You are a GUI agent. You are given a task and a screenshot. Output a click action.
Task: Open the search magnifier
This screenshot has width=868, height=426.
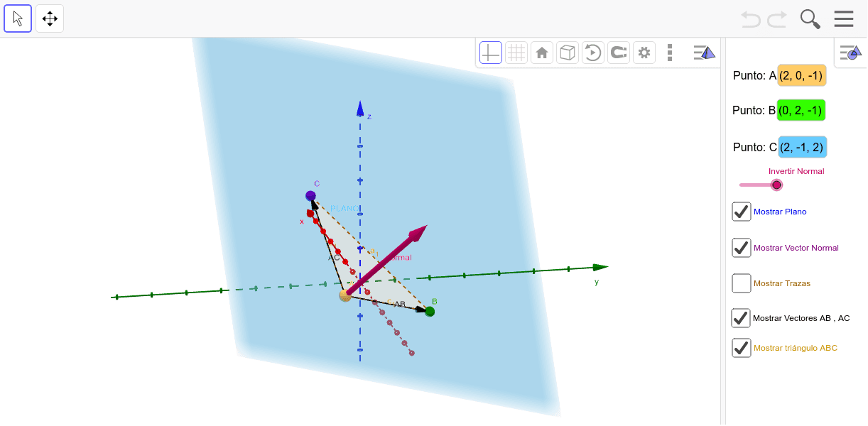(x=810, y=19)
